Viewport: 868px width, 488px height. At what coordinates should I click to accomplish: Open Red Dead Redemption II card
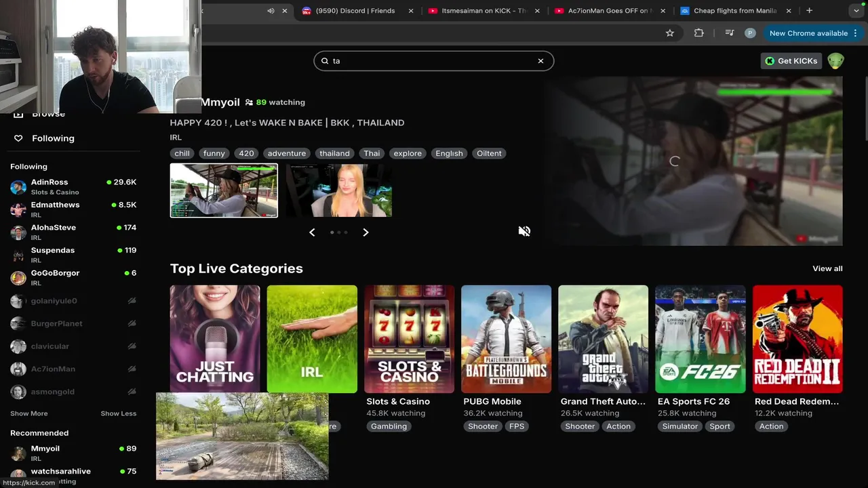(797, 339)
